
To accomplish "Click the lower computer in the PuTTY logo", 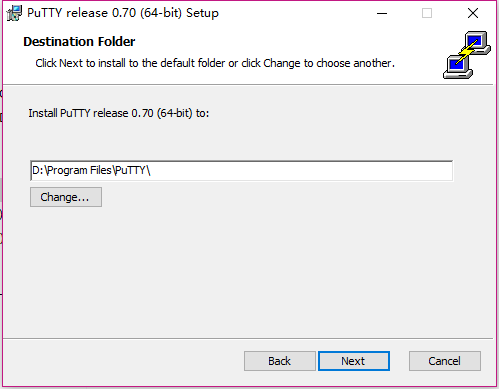I will pos(458,68).
